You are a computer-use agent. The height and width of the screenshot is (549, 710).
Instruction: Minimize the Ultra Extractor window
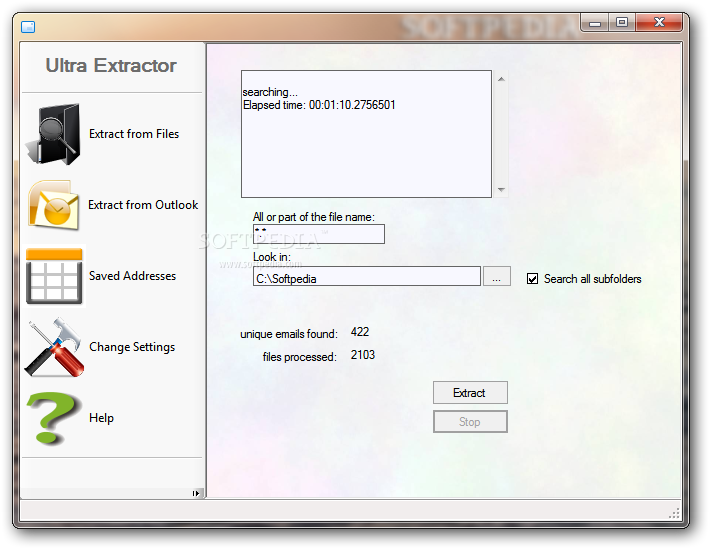[x=595, y=23]
